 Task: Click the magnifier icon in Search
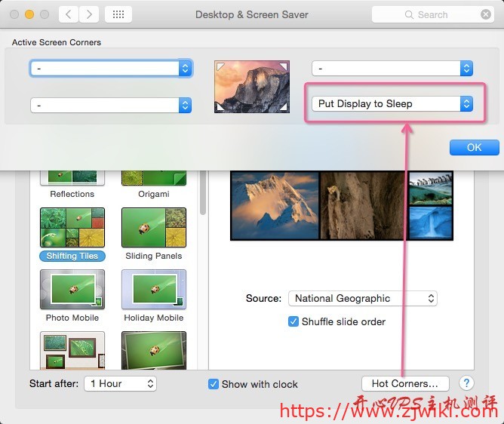409,15
